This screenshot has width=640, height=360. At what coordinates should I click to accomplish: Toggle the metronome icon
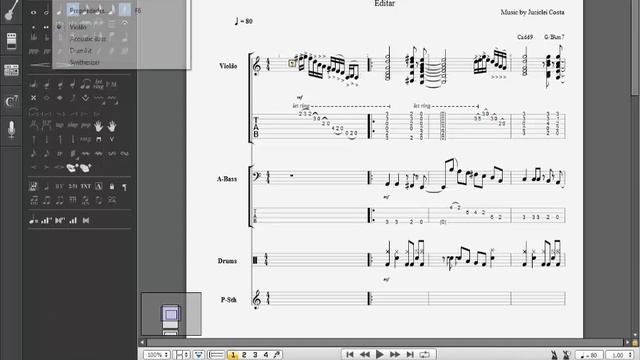(x=554, y=355)
